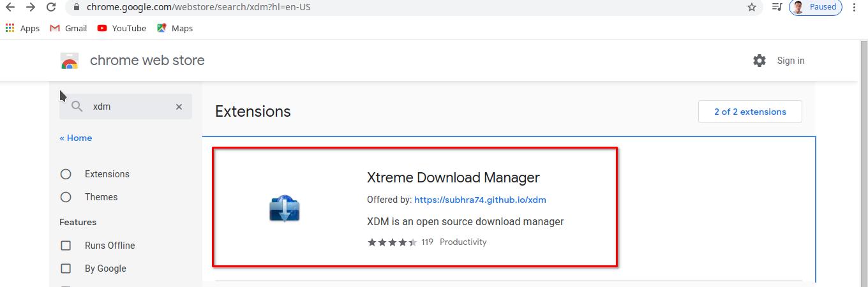The width and height of the screenshot is (868, 287).
Task: Select the Extensions radio button
Action: (66, 174)
